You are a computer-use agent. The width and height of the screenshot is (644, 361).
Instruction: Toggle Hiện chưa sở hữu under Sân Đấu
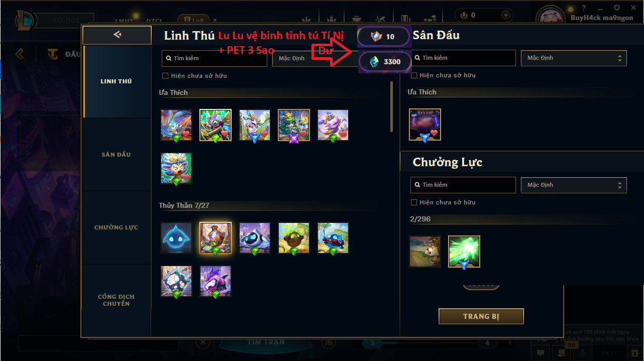point(414,75)
